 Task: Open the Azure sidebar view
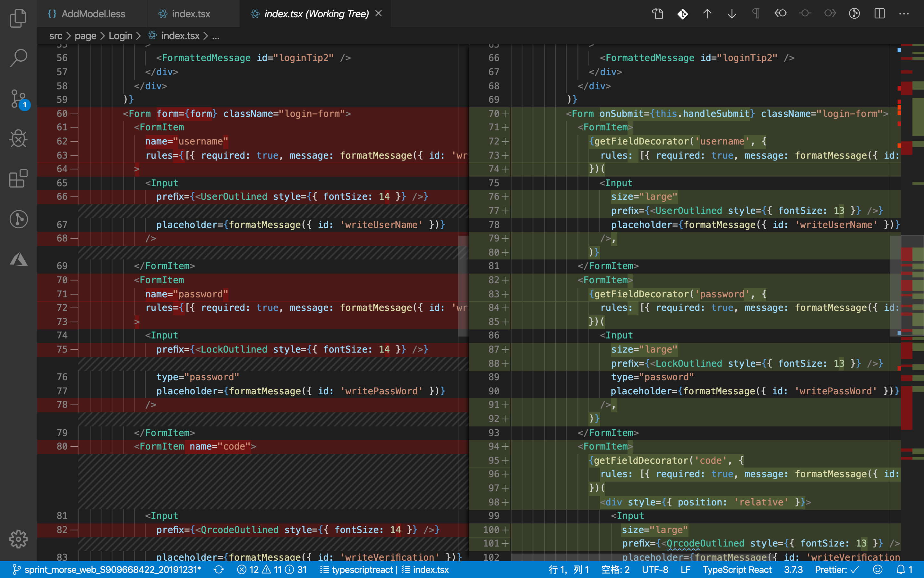click(18, 259)
